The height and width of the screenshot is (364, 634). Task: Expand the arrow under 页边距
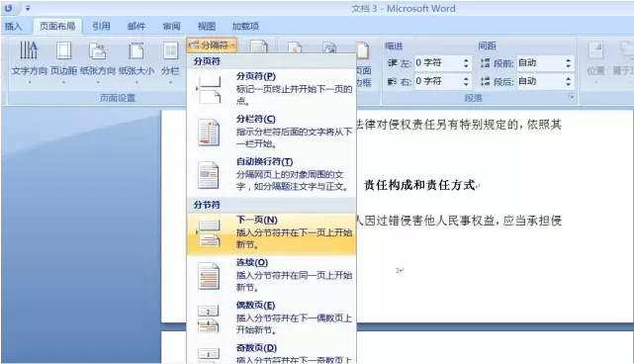click(x=63, y=82)
